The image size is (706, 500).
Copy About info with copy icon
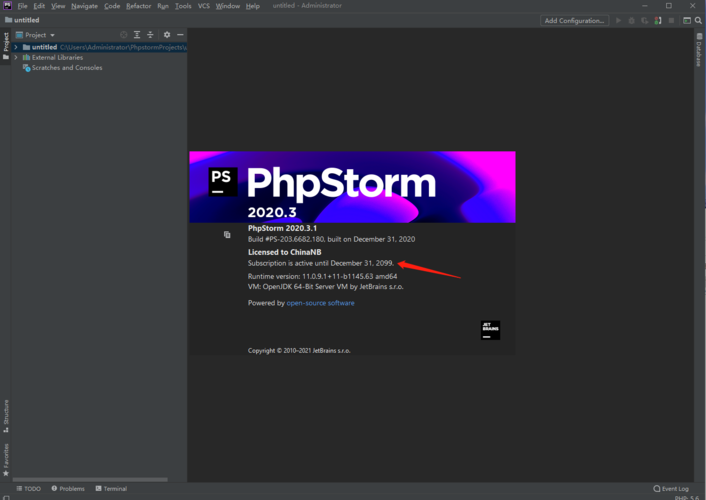[x=227, y=235]
